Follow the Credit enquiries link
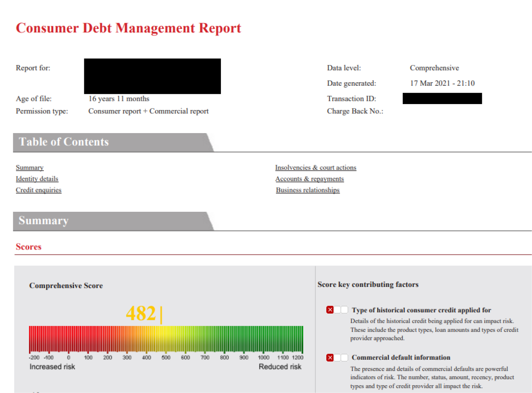 pos(38,190)
